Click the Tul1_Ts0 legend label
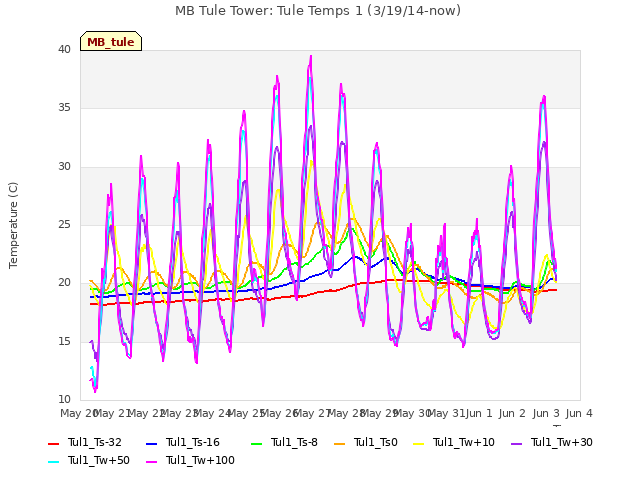 [x=376, y=442]
